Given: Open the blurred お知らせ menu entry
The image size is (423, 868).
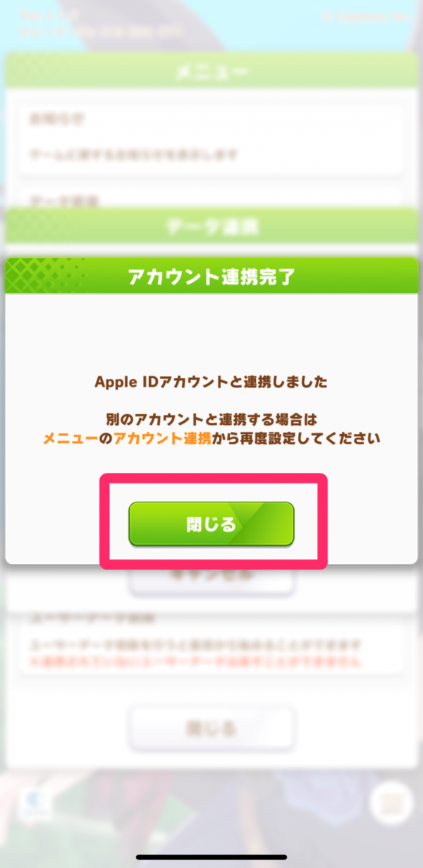Looking at the screenshot, I should [x=210, y=138].
